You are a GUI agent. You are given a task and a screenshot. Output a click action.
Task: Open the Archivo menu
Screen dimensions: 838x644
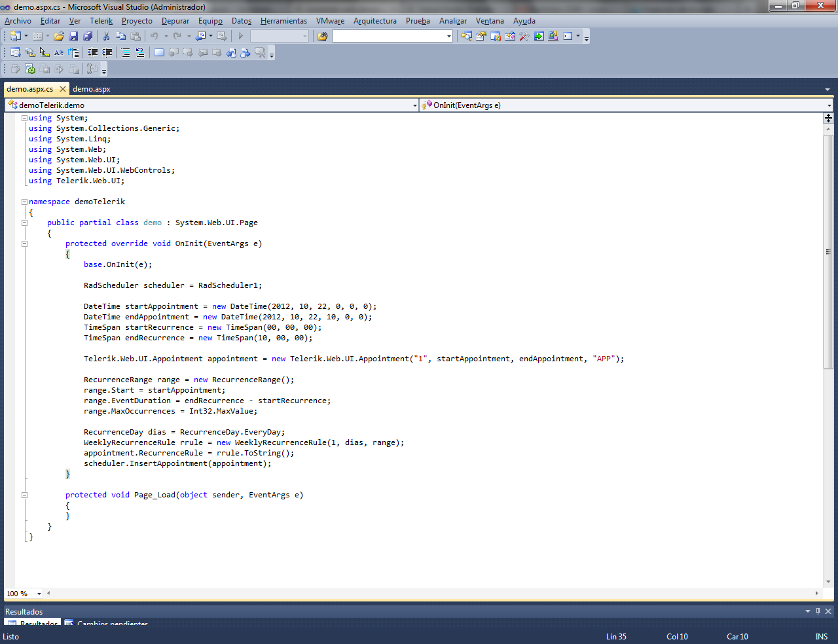18,21
